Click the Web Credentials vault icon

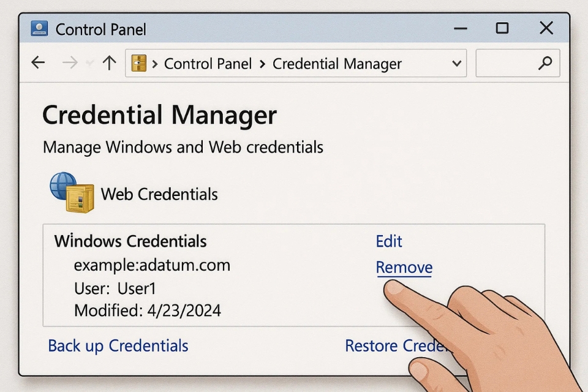[x=72, y=192]
